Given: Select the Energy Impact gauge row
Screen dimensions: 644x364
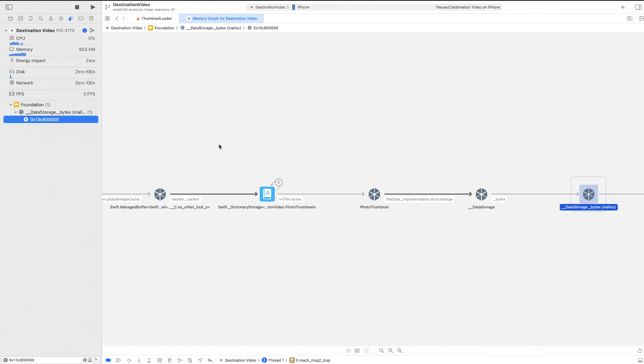Looking at the screenshot, I should pos(52,61).
